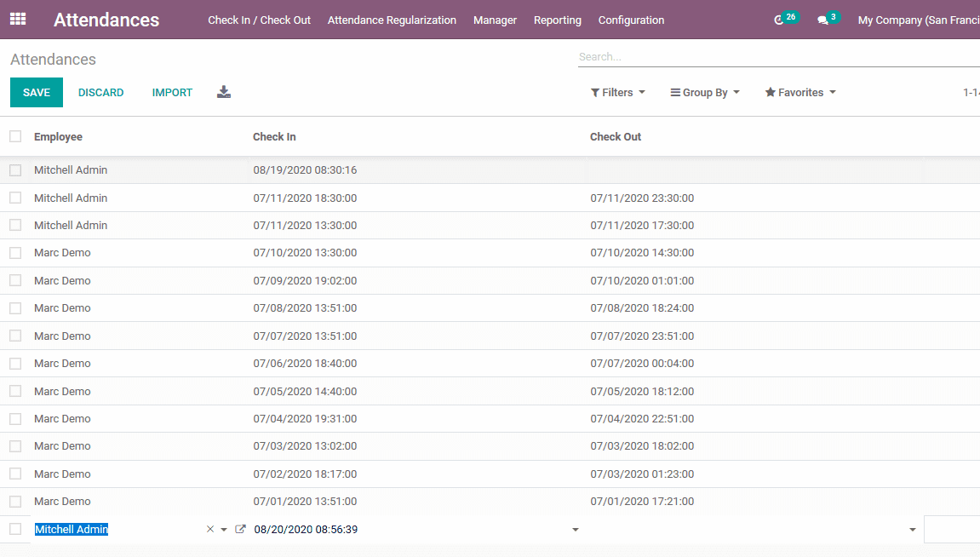Click check-out 07/03/2020 18:02:00 cell

(x=642, y=446)
